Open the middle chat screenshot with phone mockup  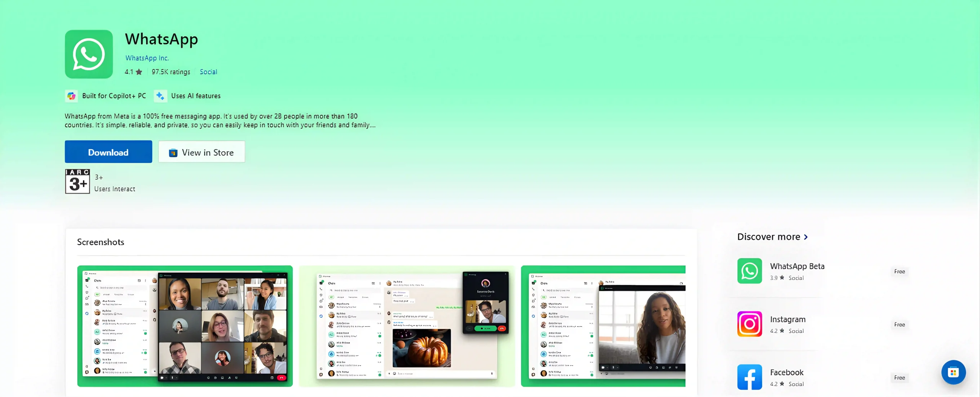tap(407, 326)
